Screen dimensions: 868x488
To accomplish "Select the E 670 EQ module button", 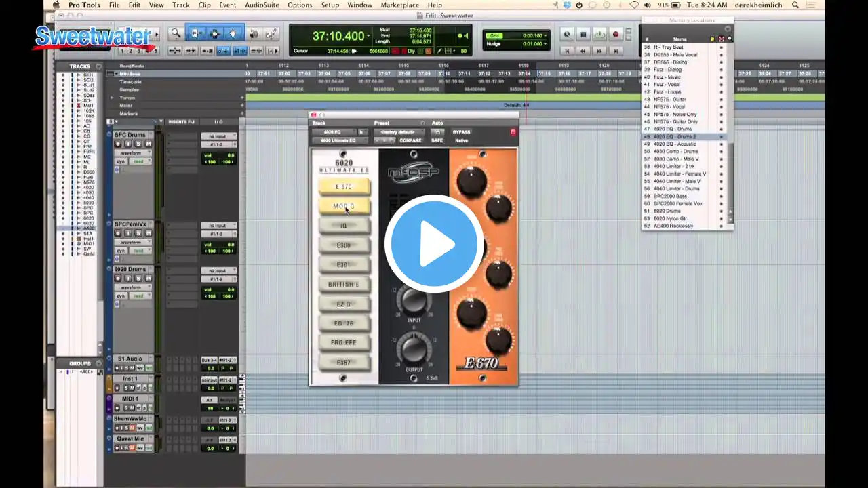I will 344,186.
